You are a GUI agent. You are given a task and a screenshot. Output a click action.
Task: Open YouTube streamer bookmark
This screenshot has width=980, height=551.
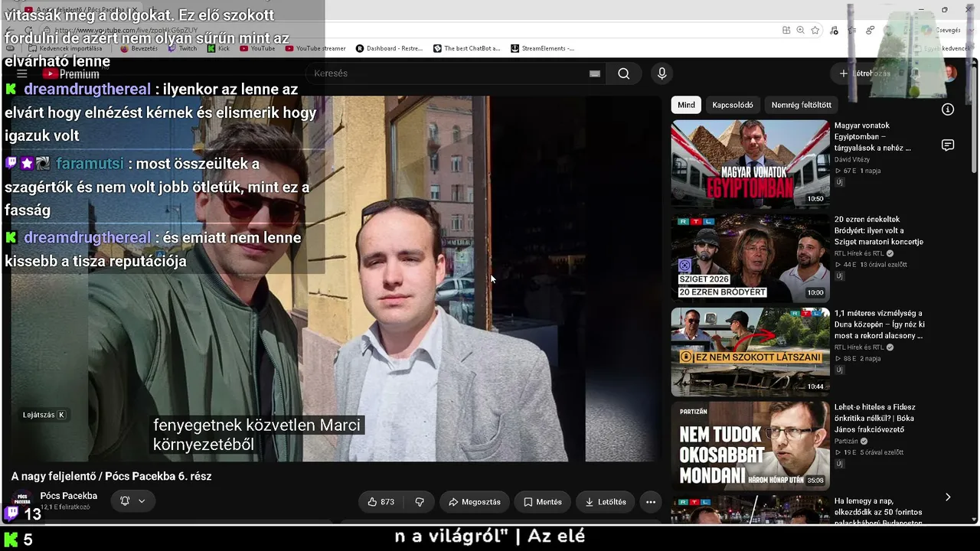coord(315,48)
